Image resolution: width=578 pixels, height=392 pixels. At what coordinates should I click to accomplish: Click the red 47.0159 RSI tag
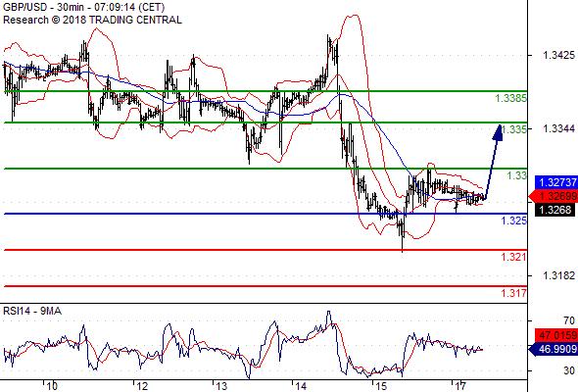(556, 335)
